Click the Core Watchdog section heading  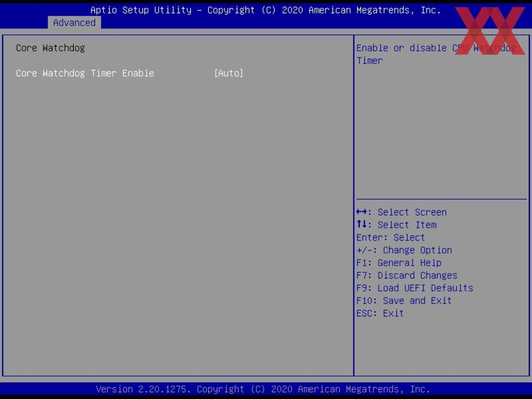click(x=50, y=48)
